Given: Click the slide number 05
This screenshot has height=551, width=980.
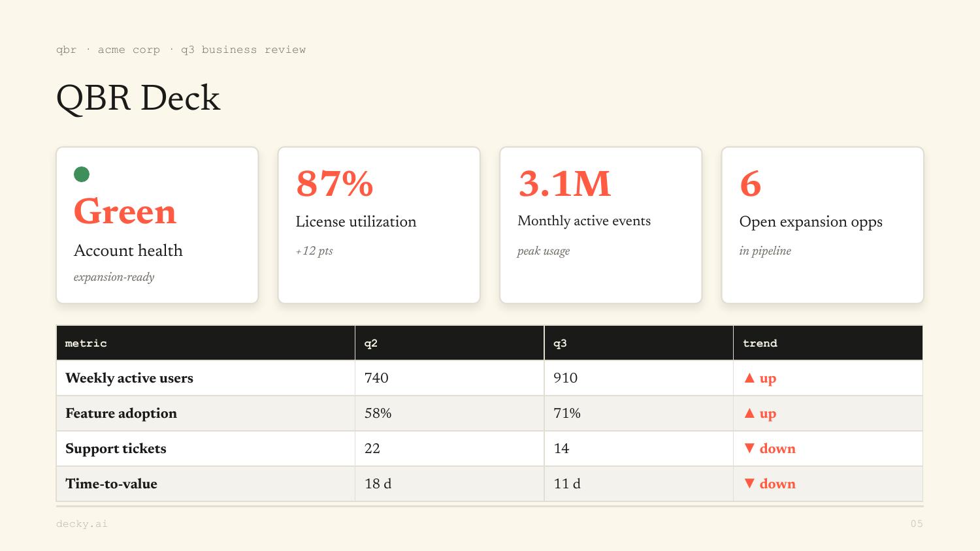Looking at the screenshot, I should (x=917, y=524).
